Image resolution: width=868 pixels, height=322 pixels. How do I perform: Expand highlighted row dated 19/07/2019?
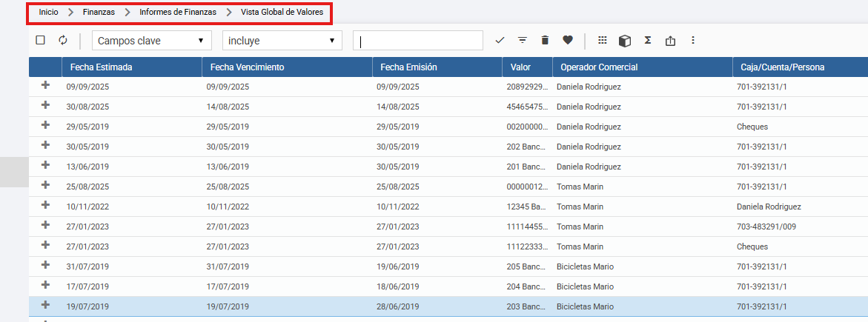[x=45, y=305]
